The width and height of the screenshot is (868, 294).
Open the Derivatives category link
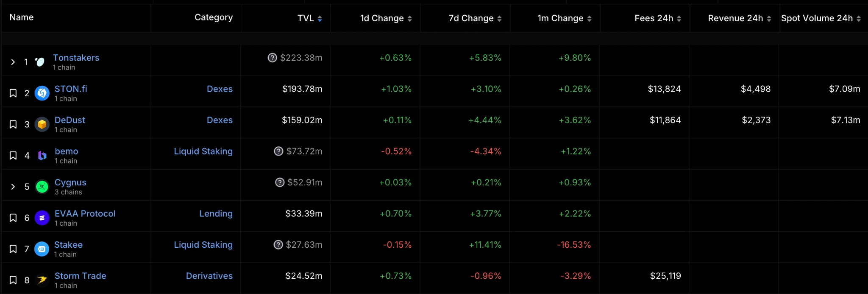coord(209,276)
